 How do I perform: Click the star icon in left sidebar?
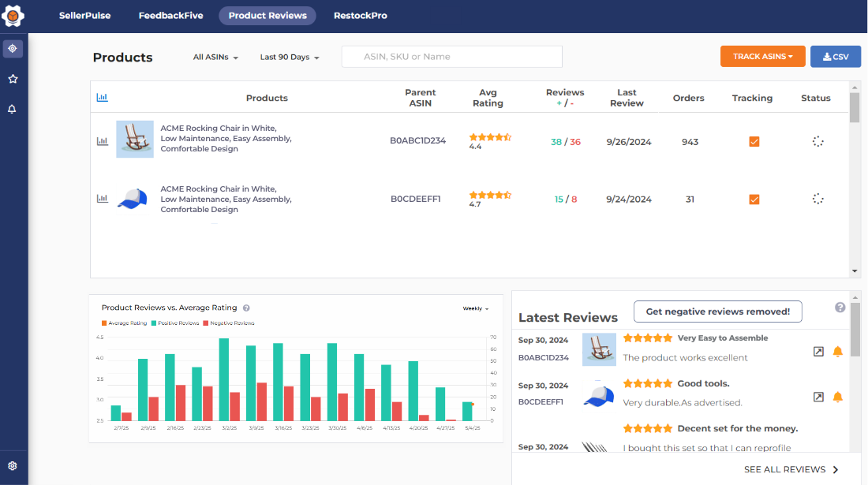(13, 79)
